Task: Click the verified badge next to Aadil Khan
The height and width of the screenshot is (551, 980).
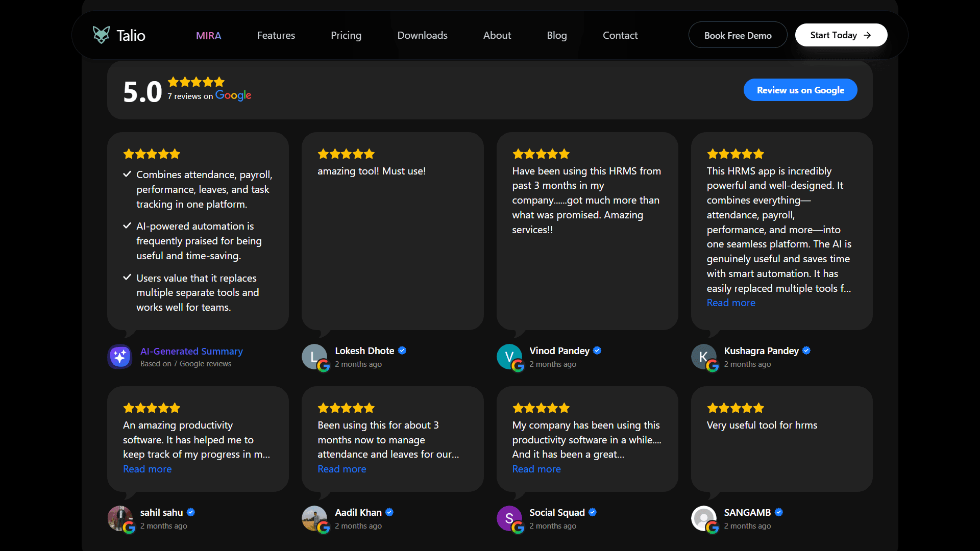Action: coord(389,512)
